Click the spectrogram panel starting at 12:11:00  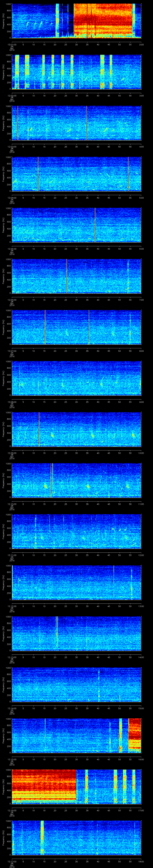[x=77, y=531]
